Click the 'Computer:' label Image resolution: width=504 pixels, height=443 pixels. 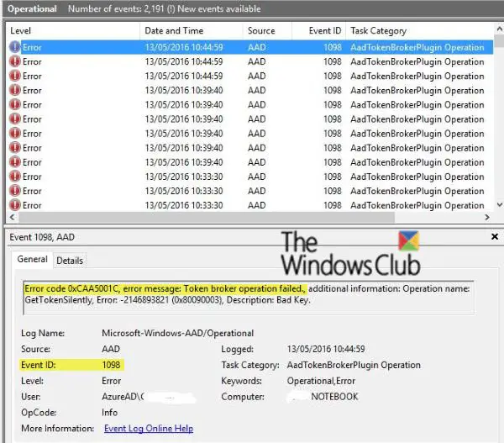[x=243, y=397]
